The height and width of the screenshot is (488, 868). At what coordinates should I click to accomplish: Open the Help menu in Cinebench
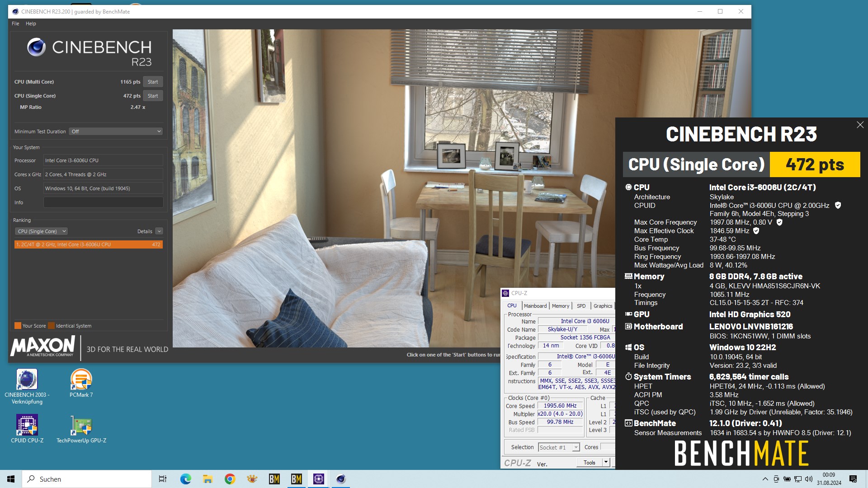[31, 23]
